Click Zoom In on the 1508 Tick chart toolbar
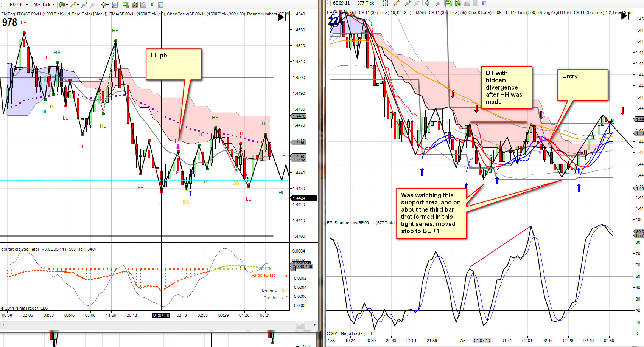The width and height of the screenshot is (644, 347). coord(84,5)
